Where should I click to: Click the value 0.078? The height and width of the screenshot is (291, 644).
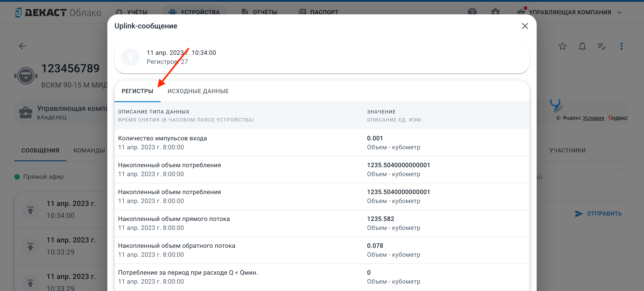[x=375, y=246]
